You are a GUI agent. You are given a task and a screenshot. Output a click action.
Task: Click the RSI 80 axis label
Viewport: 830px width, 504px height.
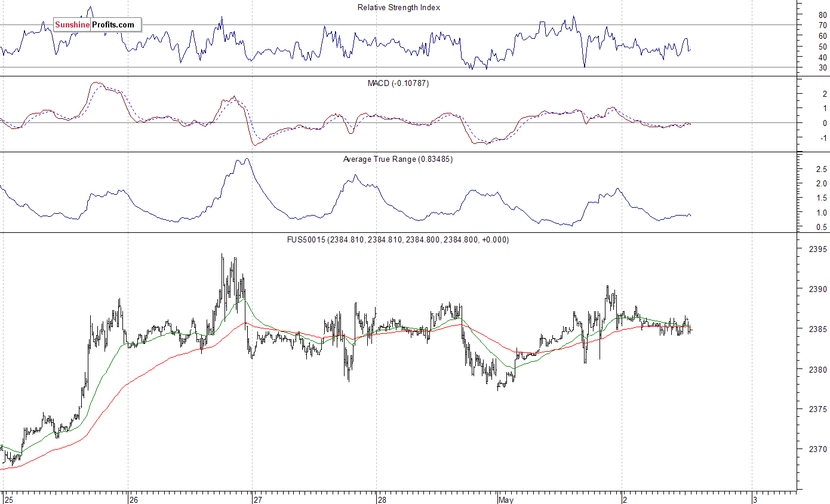pos(822,15)
